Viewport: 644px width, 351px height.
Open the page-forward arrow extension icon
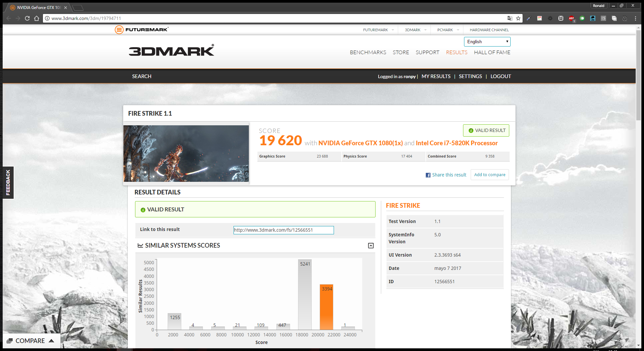click(x=614, y=18)
